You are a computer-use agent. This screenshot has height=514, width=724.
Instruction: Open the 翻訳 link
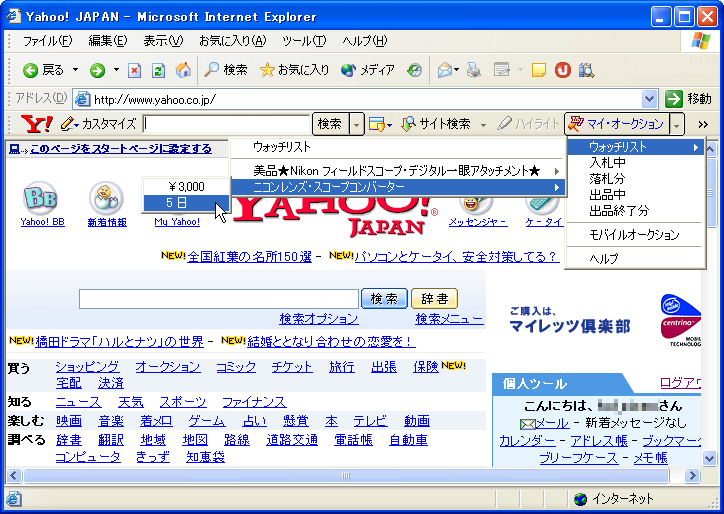111,440
